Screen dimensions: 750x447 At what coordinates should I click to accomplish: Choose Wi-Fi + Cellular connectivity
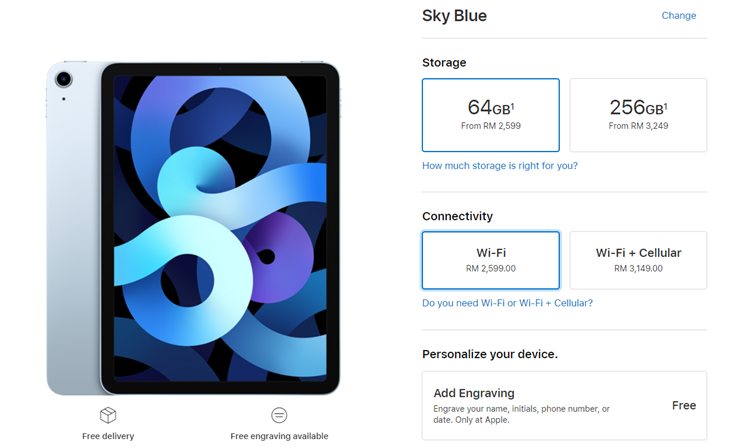coord(638,261)
